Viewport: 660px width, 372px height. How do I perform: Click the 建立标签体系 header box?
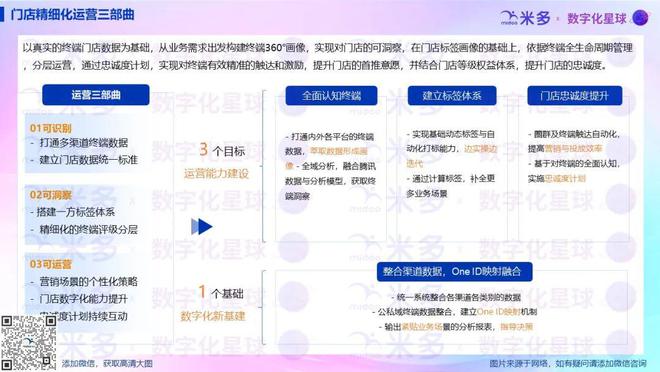coord(452,96)
